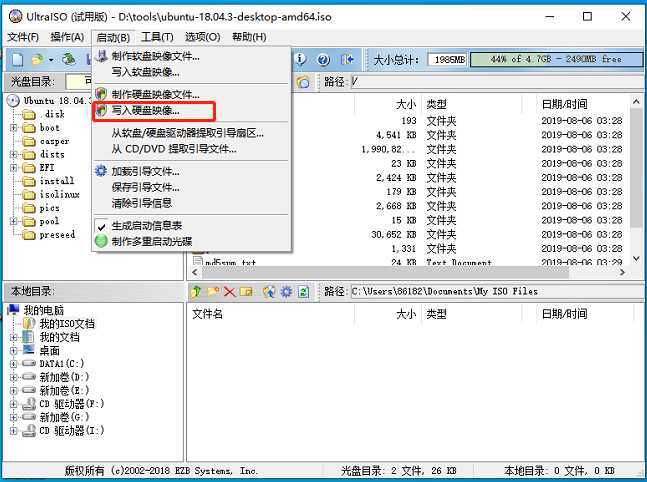Click the '1,990,82...' size cell
The image size is (647, 482).
[x=388, y=149]
